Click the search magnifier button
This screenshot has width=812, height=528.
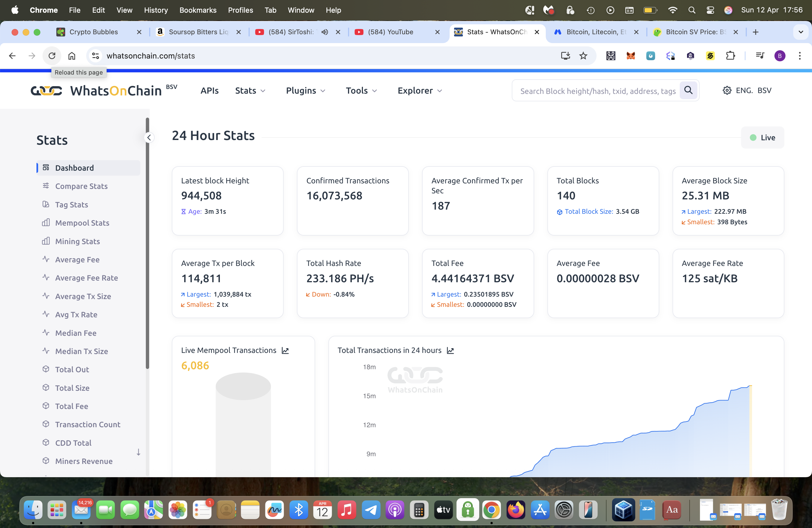[x=689, y=90]
